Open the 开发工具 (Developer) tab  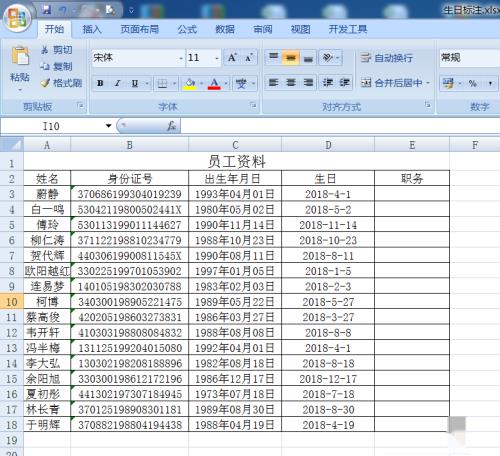point(348,29)
